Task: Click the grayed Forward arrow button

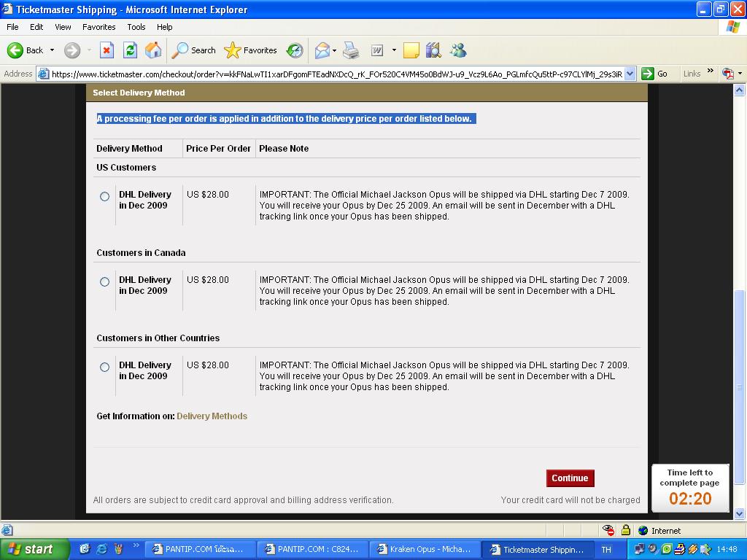Action: click(72, 50)
